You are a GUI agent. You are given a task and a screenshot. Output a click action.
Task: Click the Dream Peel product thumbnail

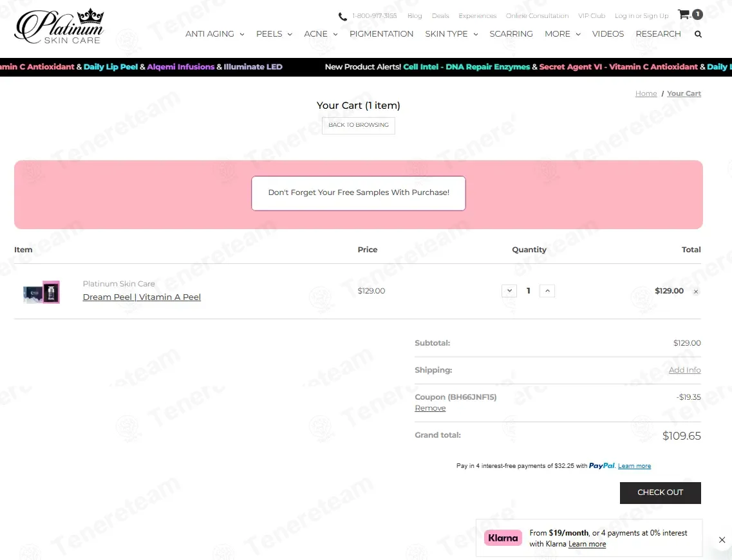click(42, 292)
